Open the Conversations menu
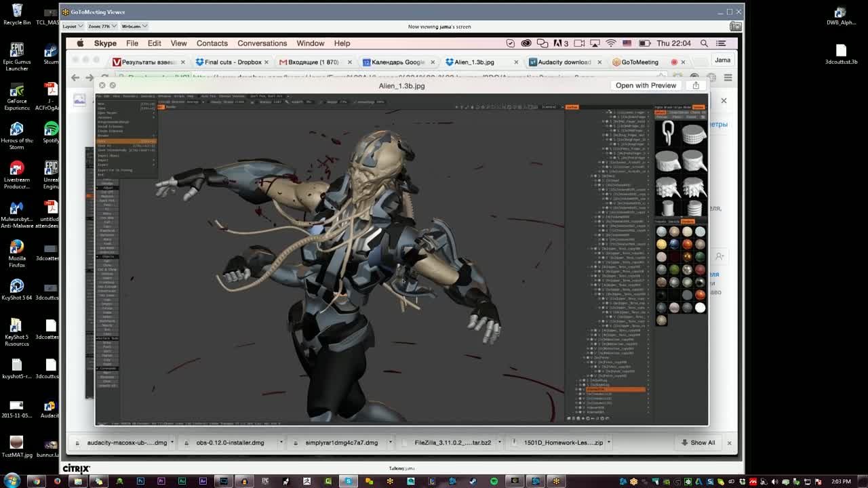This screenshot has height=488, width=868. [x=262, y=43]
